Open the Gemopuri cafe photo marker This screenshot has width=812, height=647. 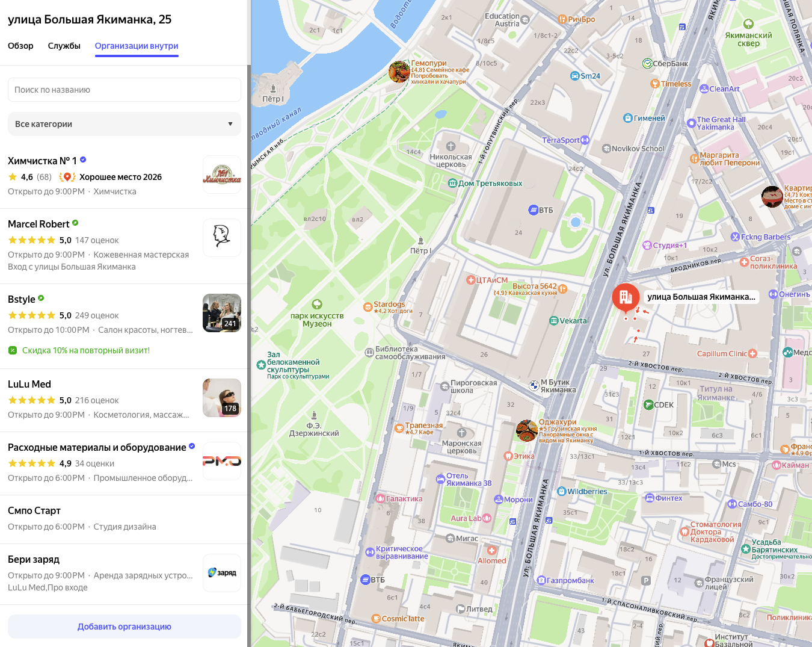[x=399, y=72]
